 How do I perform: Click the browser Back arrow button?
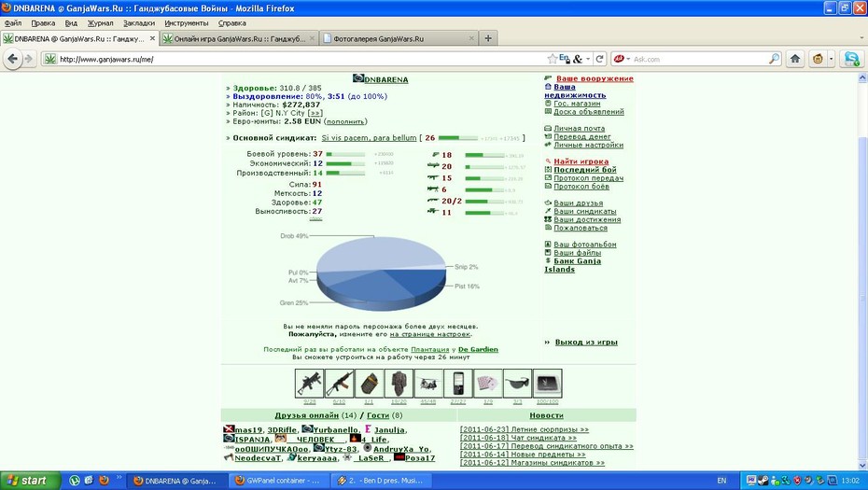[x=12, y=59]
